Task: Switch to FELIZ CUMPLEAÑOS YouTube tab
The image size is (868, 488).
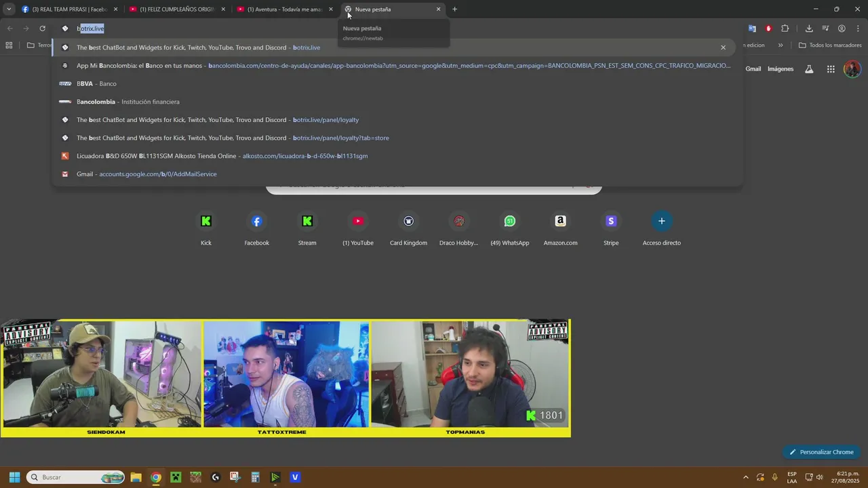Action: [178, 9]
